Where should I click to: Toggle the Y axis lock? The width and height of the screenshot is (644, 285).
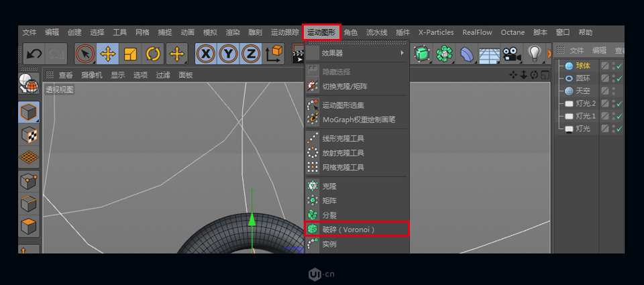tap(229, 54)
